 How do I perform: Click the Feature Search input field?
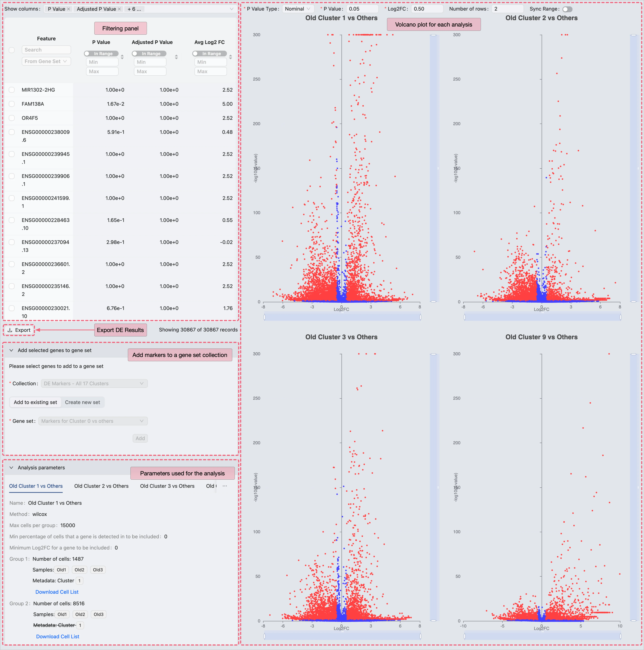[46, 50]
